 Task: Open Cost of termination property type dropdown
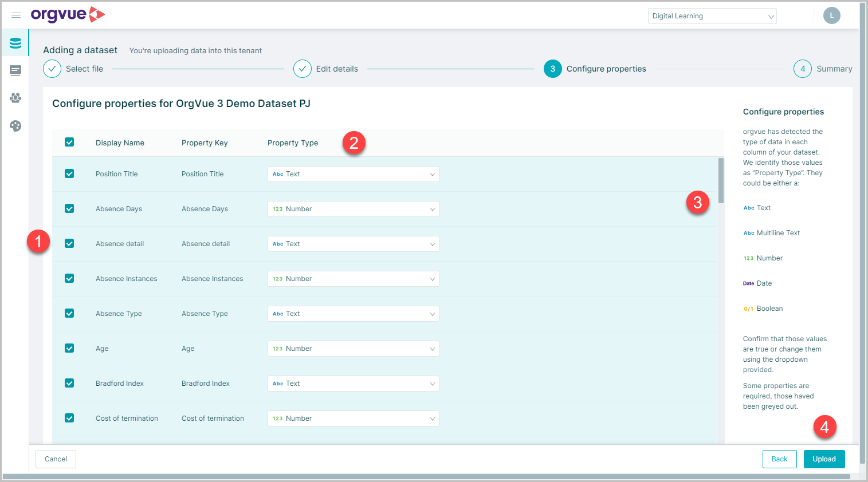(354, 418)
